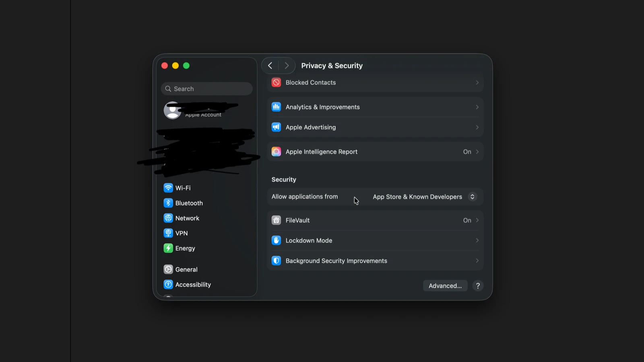Click the Accessibility icon in sidebar
Screen dimensions: 644x362
point(168,285)
